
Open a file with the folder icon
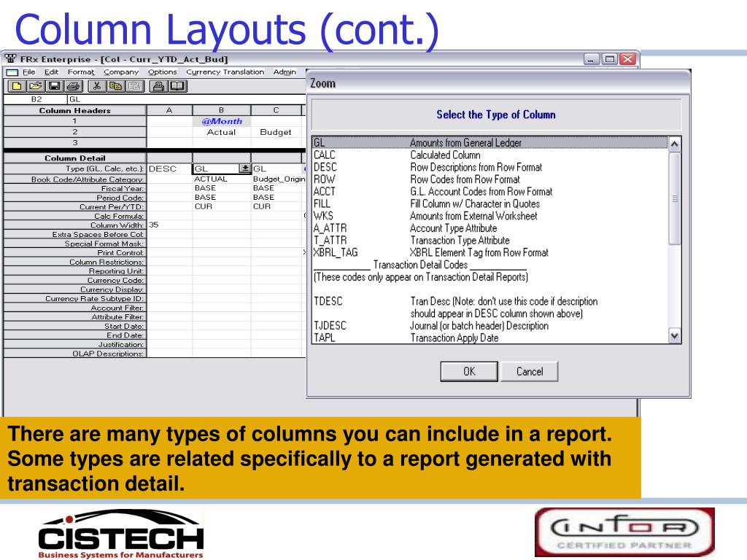pos(35,86)
